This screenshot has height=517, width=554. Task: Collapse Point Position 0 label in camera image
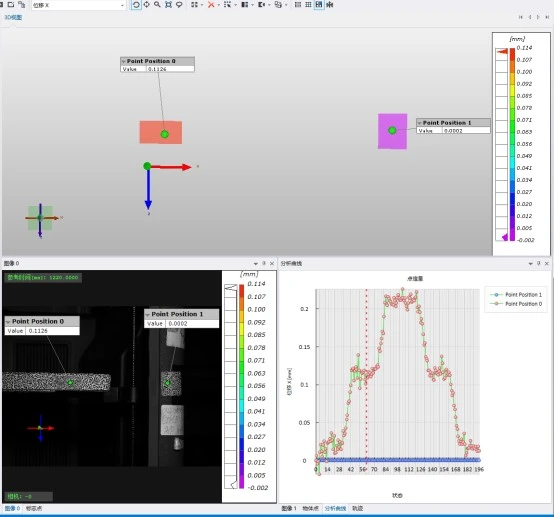coord(8,322)
